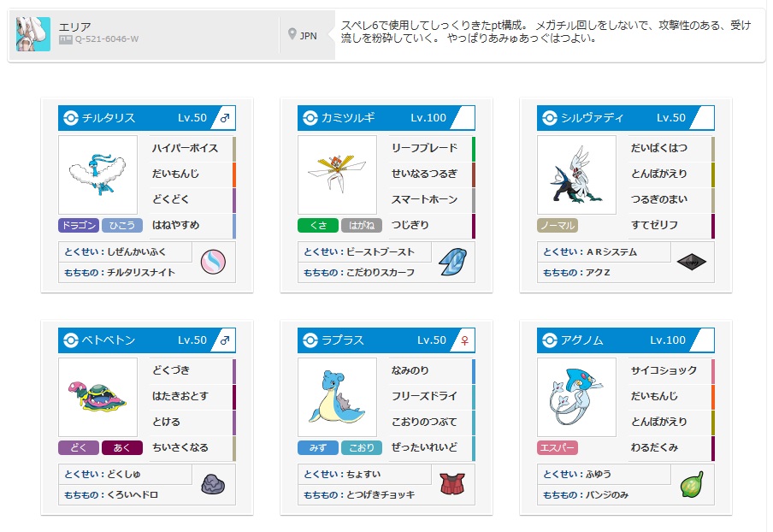Click the ability とくせい：ビーストブースト
773x532 pixels.
click(x=365, y=252)
